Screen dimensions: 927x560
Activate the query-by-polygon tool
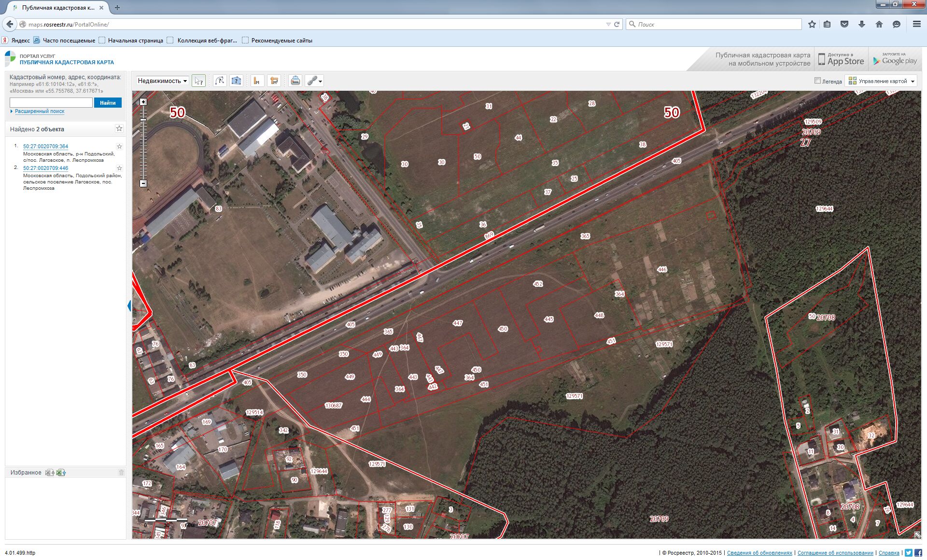(236, 81)
